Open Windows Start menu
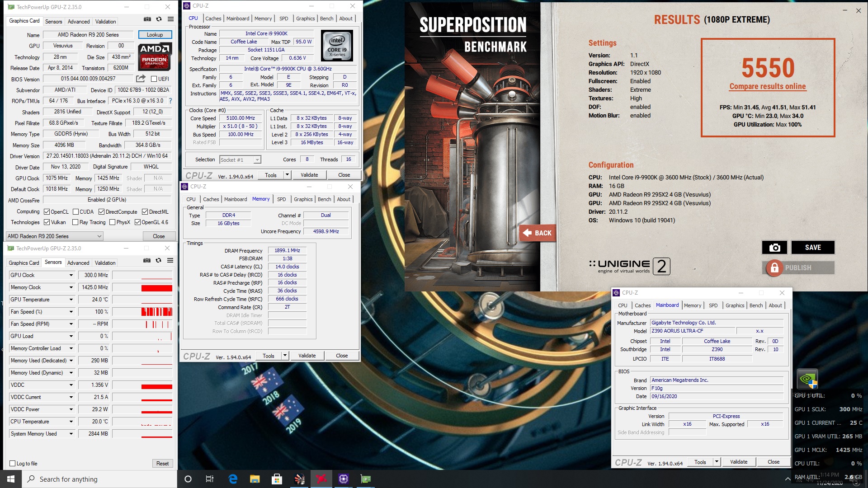 [11, 479]
